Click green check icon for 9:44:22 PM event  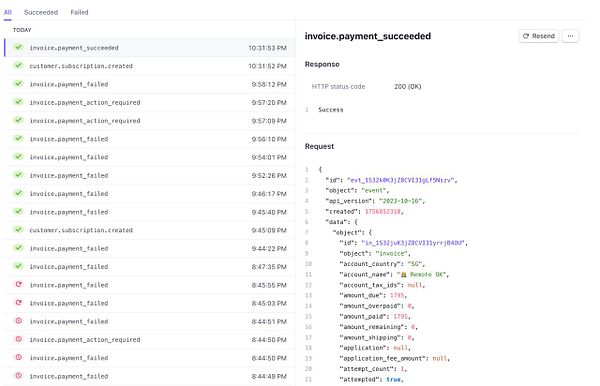[x=18, y=248]
